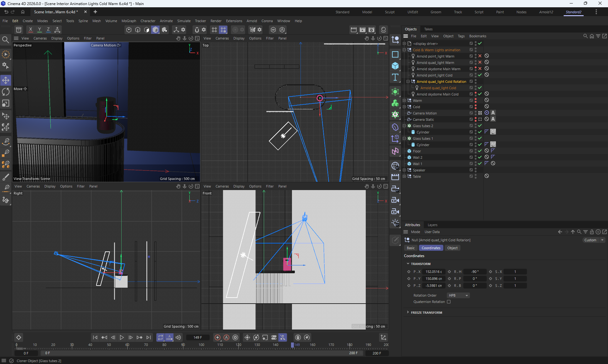Click the Object tab in Attributes

[x=452, y=248]
